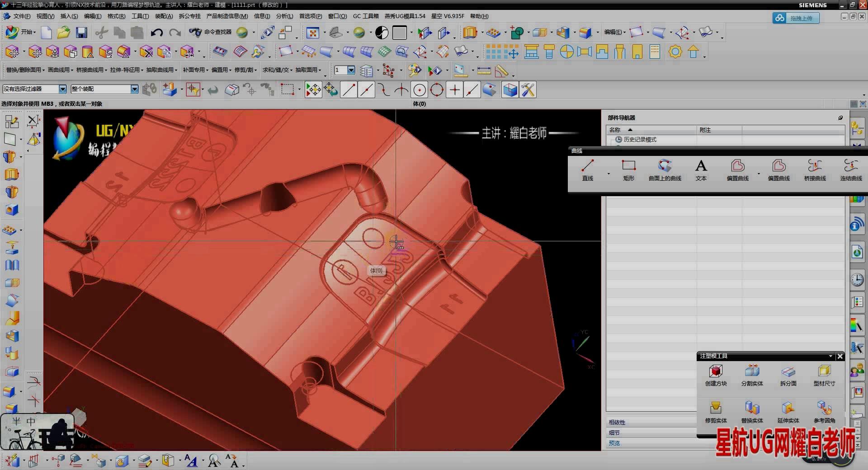The image size is (868, 470).
Task: Open the 没有选择过滤器 selection filter dropdown
Action: 62,89
